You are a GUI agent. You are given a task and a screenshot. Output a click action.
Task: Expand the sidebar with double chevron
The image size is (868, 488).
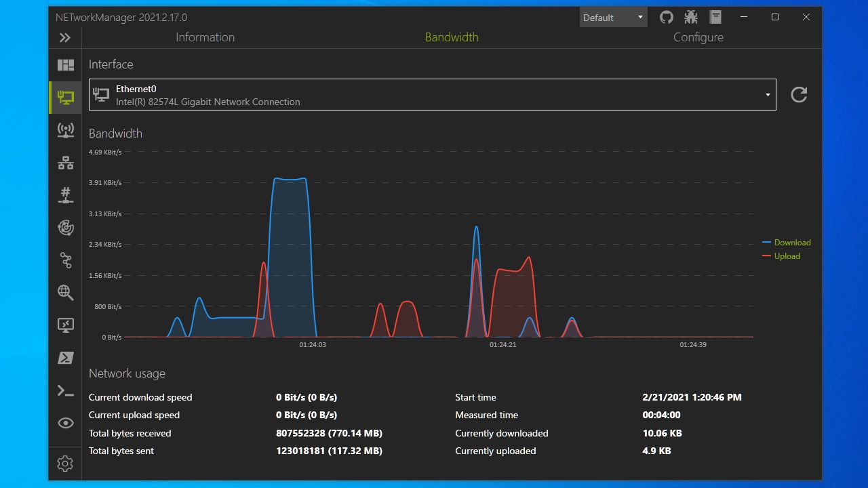(65, 38)
